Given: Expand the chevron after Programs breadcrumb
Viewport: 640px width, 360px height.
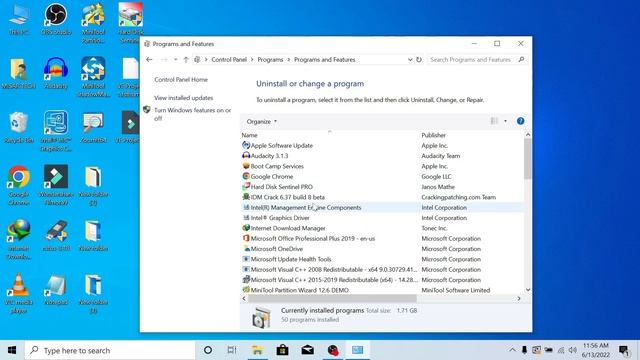Looking at the screenshot, I should click(289, 60).
